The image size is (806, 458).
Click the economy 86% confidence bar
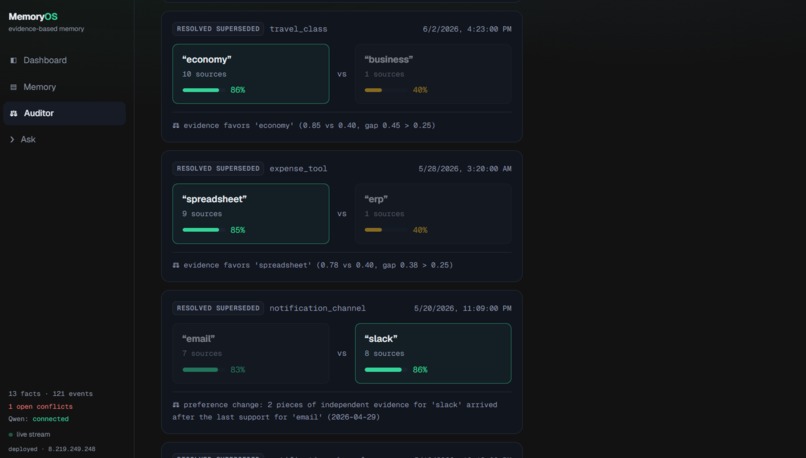pyautogui.click(x=201, y=90)
